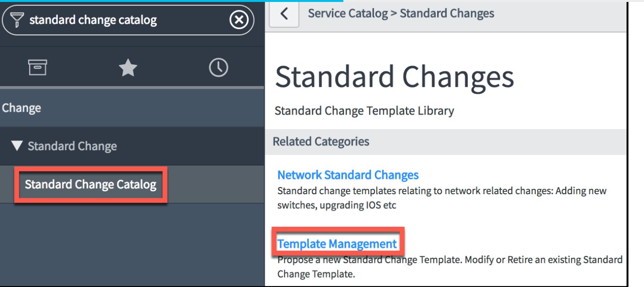Follow the Service Catalog breadcrumb link
This screenshot has height=287, width=644.
pos(348,14)
